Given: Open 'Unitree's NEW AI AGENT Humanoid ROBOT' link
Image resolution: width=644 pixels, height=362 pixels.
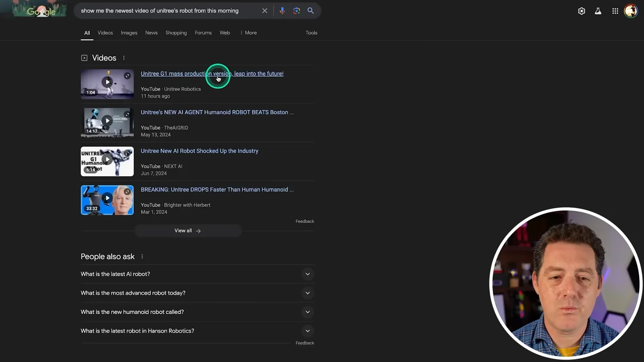Looking at the screenshot, I should pyautogui.click(x=217, y=112).
